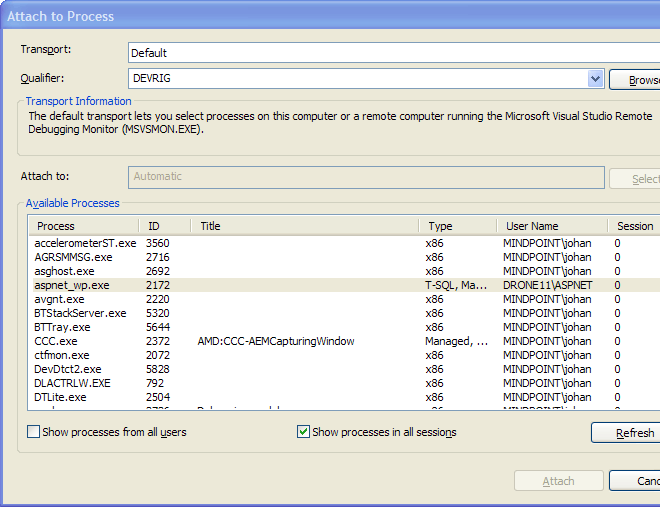The image size is (660, 507).
Task: Click process ID 3560
Action: (157, 243)
